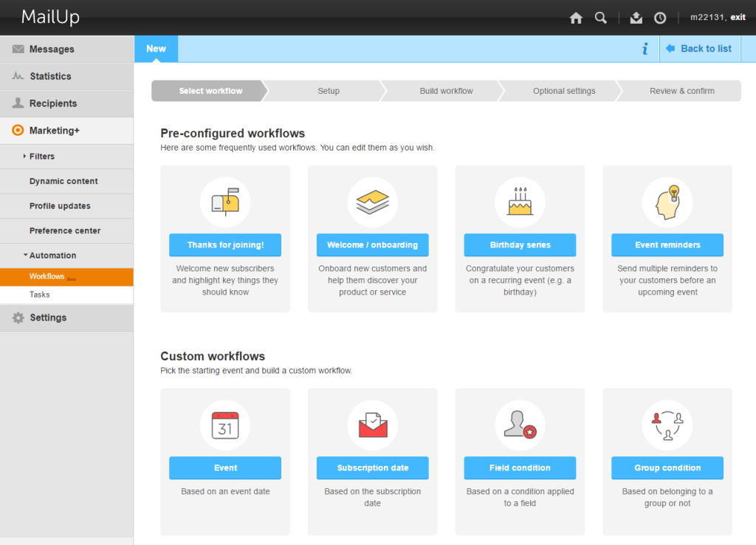Click the exit link to log out
The height and width of the screenshot is (545, 756).
pos(738,17)
